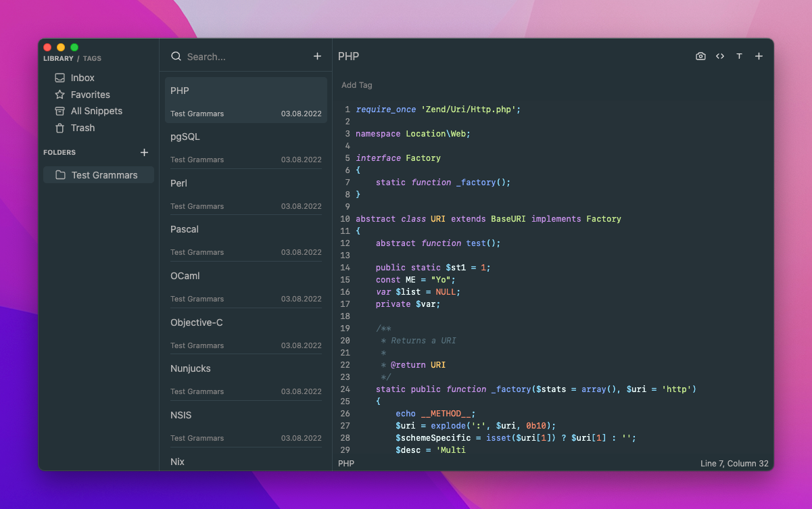
Task: Select the Test Grammars folder
Action: (99, 174)
